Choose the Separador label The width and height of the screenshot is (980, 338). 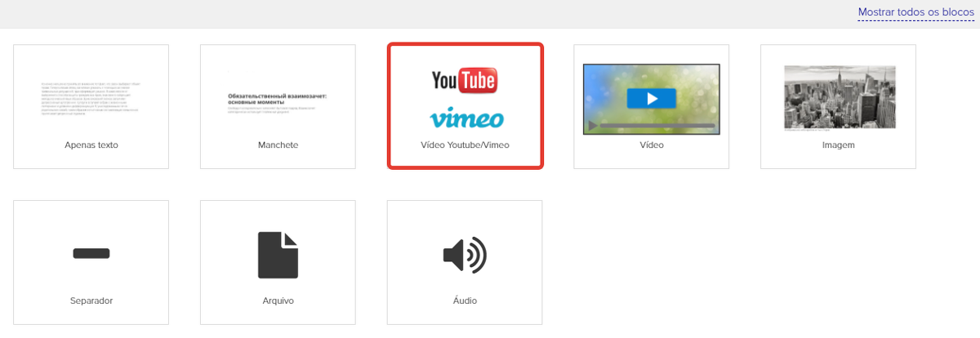tap(91, 300)
